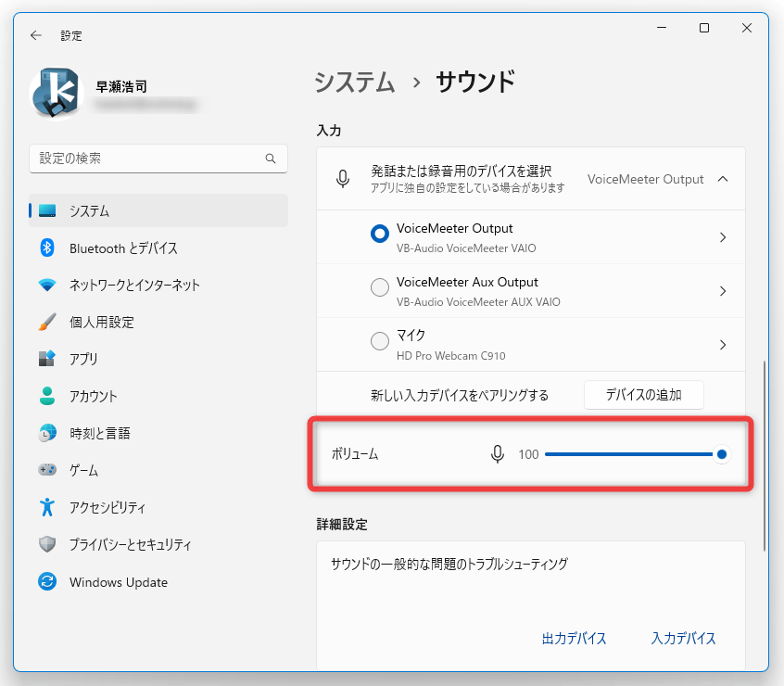Open ゲーム settings page

(x=158, y=470)
